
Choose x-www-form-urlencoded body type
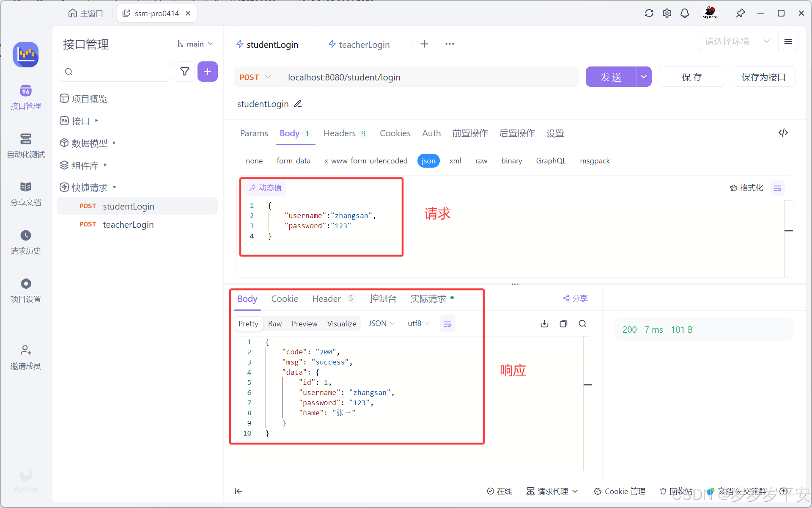(366, 161)
